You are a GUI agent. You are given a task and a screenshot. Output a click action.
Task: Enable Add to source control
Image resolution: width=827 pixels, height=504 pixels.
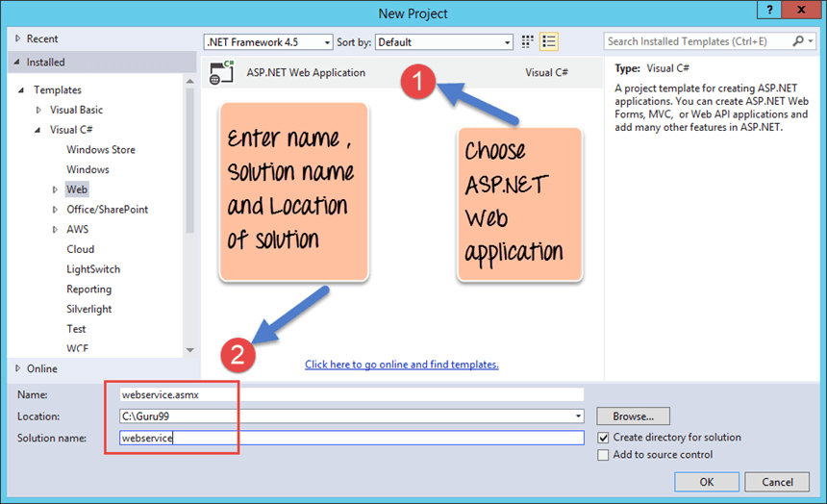tap(603, 455)
